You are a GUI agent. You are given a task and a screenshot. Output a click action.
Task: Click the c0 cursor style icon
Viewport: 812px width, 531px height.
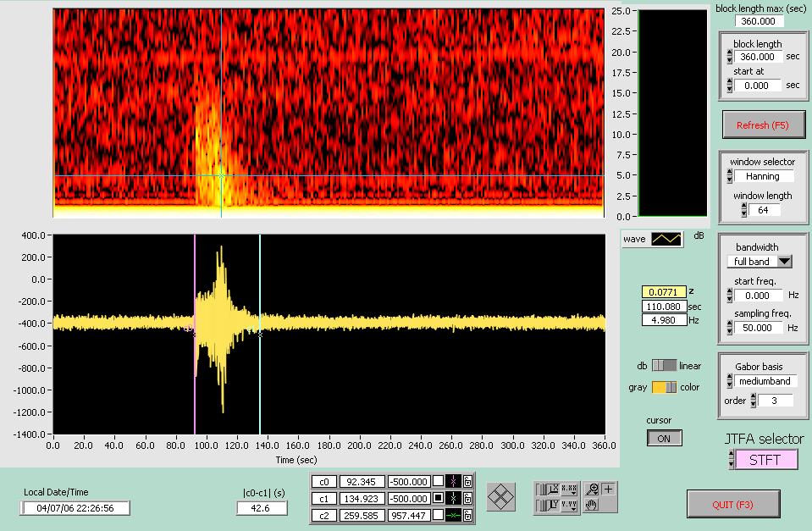coord(453,481)
